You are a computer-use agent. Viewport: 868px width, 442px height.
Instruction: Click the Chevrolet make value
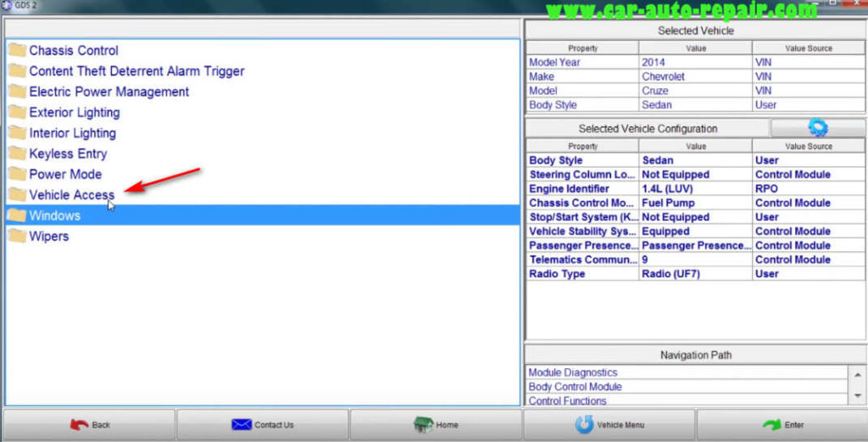(695, 76)
